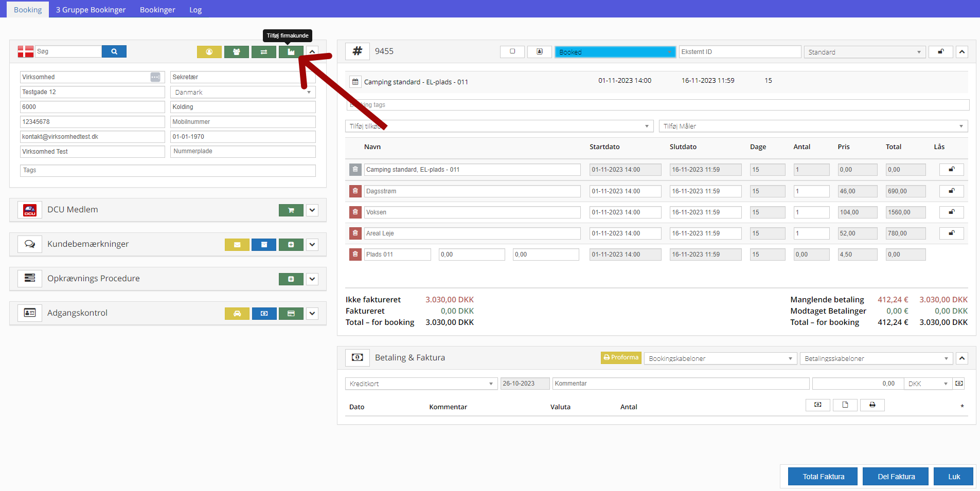Click the DCU Medlem shopping cart icon

(291, 210)
